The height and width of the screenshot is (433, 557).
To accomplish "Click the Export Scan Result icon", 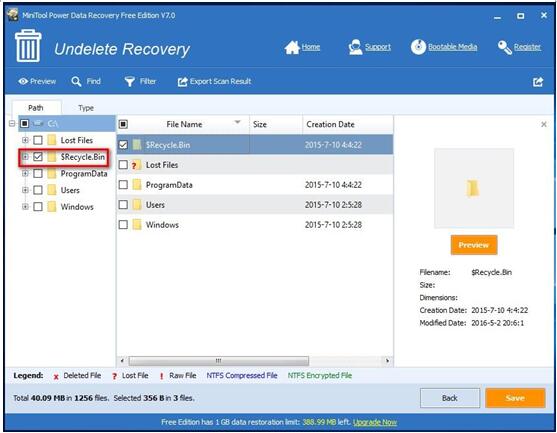I will pyautogui.click(x=182, y=82).
